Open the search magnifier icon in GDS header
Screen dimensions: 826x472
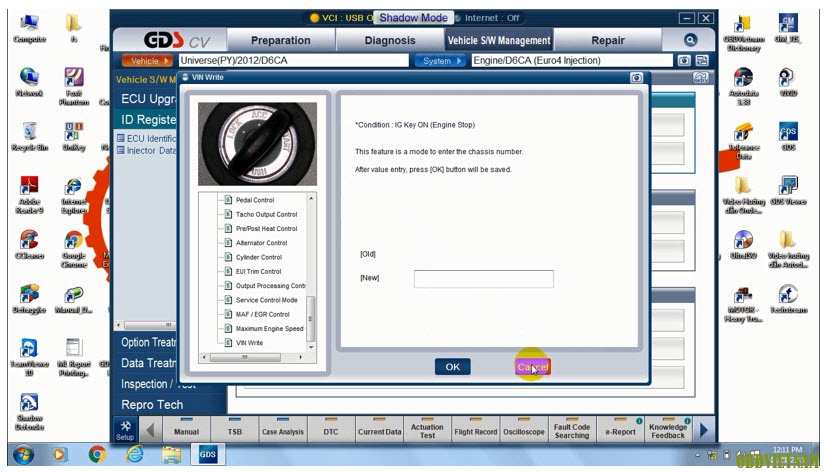(690, 40)
